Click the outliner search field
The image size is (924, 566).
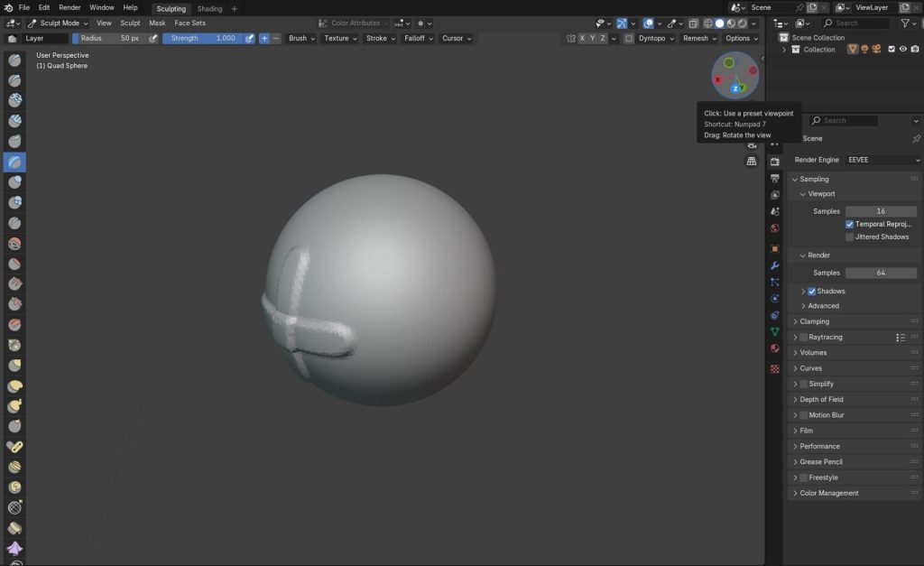pyautogui.click(x=859, y=23)
